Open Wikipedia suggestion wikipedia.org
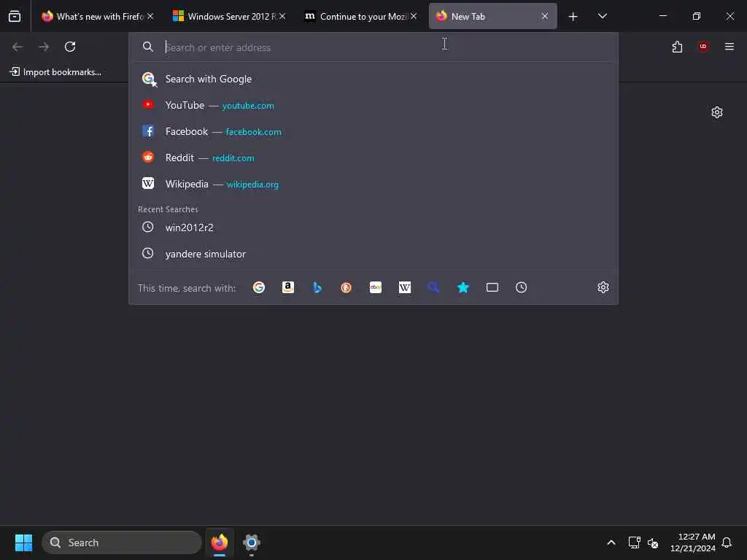This screenshot has width=747, height=560. coord(373,184)
